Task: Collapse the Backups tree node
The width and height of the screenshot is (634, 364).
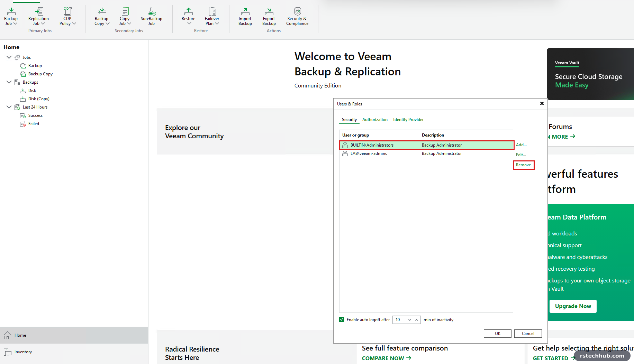Action: tap(9, 82)
